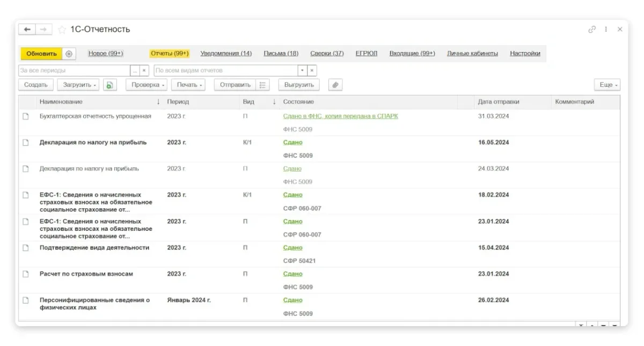Click the green document icon beside Загрузить
Image resolution: width=644 pixels, height=346 pixels.
tap(109, 85)
